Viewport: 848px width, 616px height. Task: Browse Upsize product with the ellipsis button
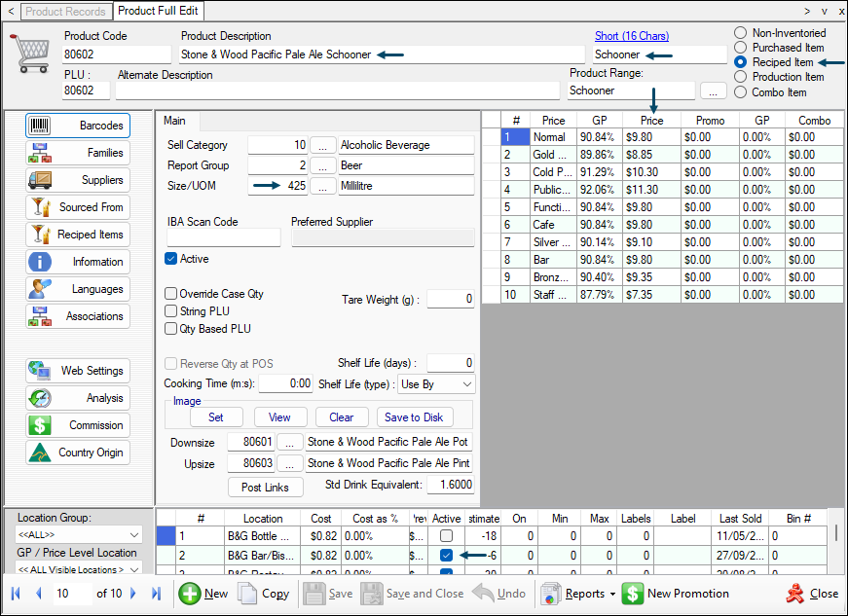290,463
